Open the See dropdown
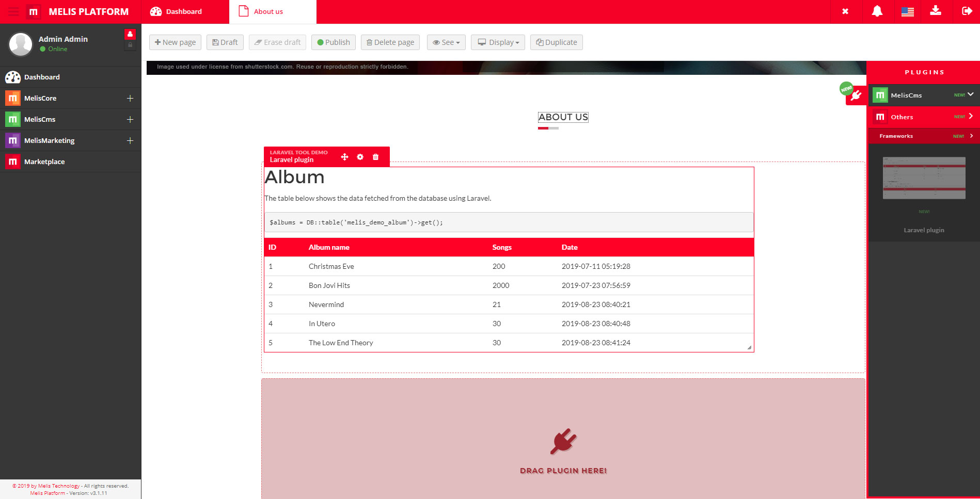The height and width of the screenshot is (499, 980). pos(446,42)
